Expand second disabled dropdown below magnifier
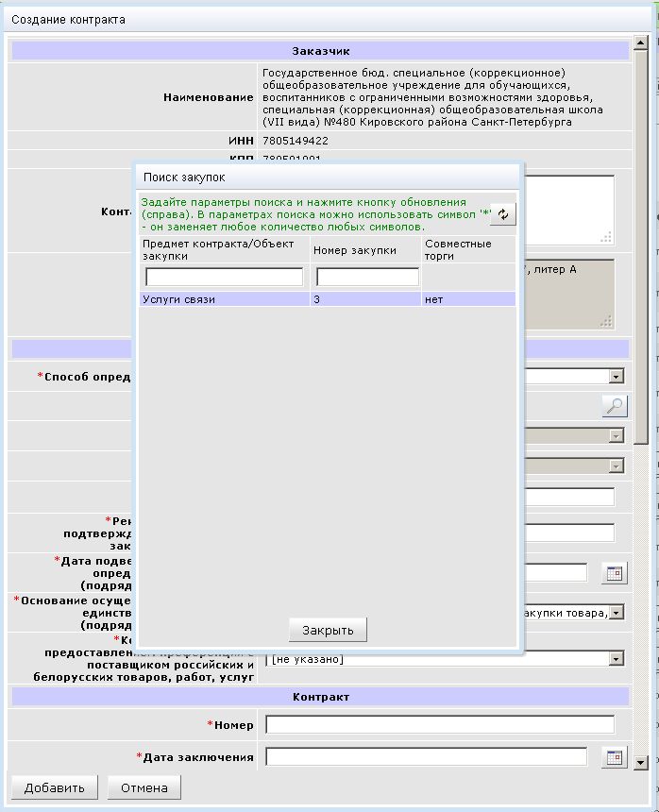 [x=616, y=466]
